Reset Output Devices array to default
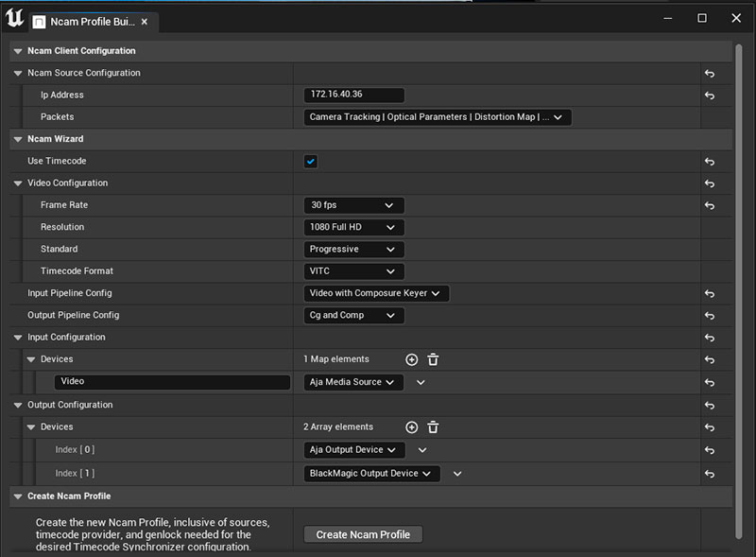 (x=710, y=427)
